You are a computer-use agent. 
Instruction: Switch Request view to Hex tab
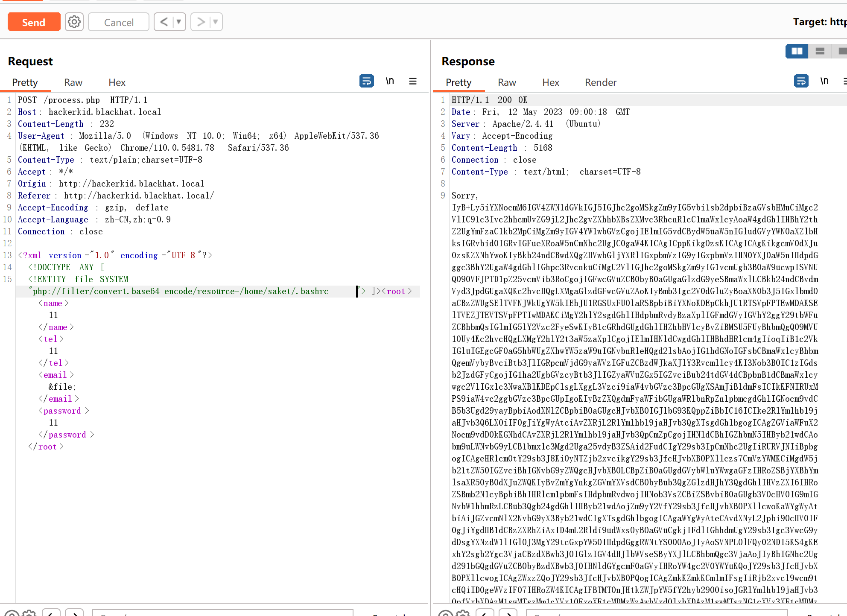click(117, 82)
